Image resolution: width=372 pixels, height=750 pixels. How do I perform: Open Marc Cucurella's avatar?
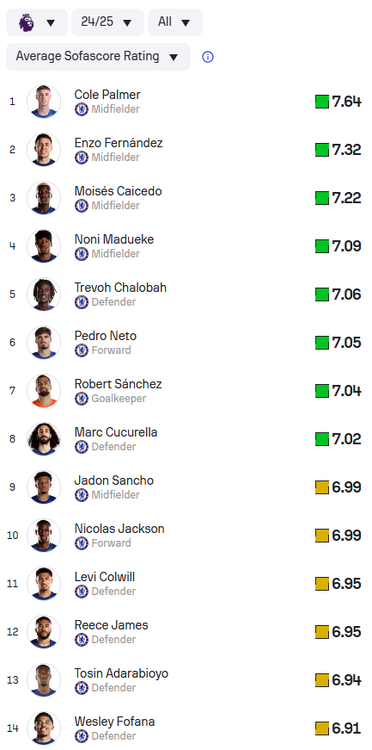(44, 439)
